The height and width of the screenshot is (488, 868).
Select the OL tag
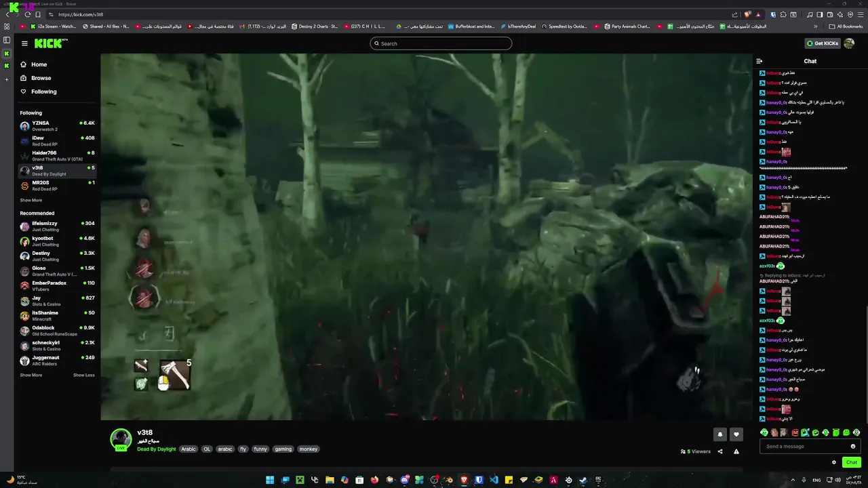(207, 449)
